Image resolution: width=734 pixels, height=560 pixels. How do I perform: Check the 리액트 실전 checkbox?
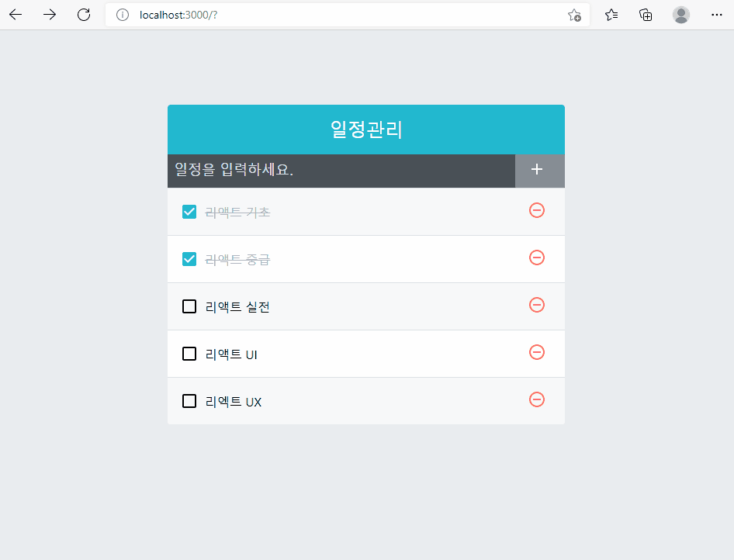[189, 306]
